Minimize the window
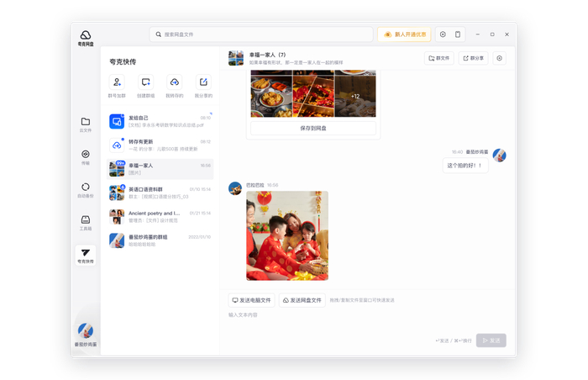The height and width of the screenshot is (380, 588). pos(478,34)
